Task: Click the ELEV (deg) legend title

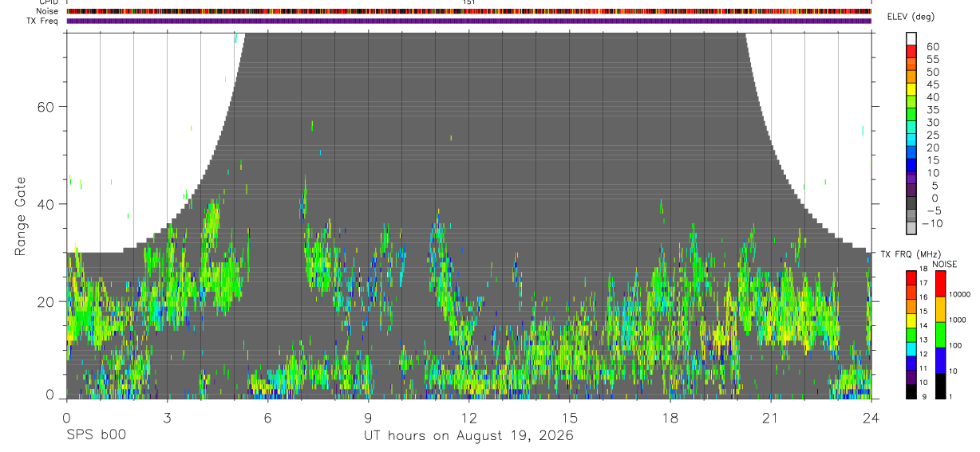Action: tap(911, 17)
